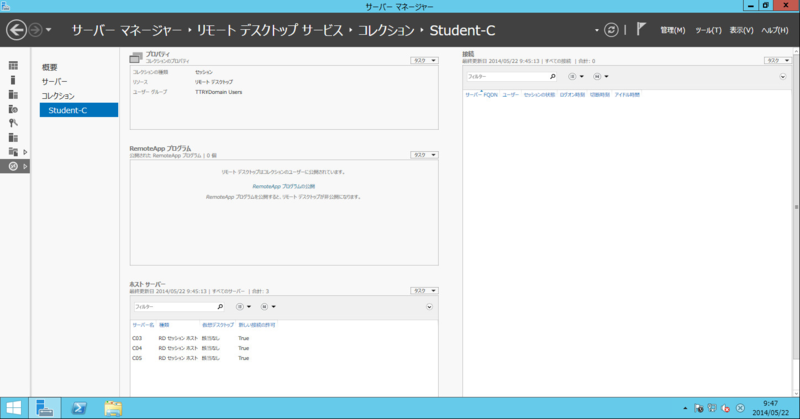Sort by ログオン時刻 column header
800x419 pixels.
(x=572, y=95)
